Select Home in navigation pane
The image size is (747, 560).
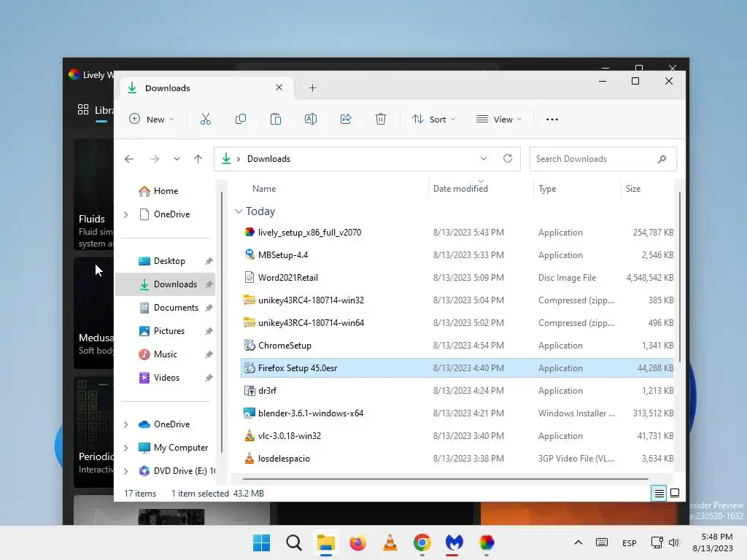(165, 191)
